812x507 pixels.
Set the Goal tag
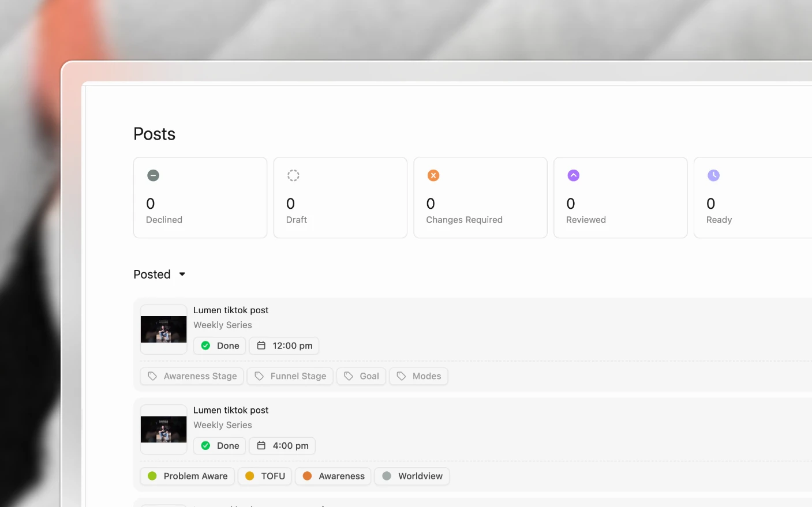(x=361, y=376)
